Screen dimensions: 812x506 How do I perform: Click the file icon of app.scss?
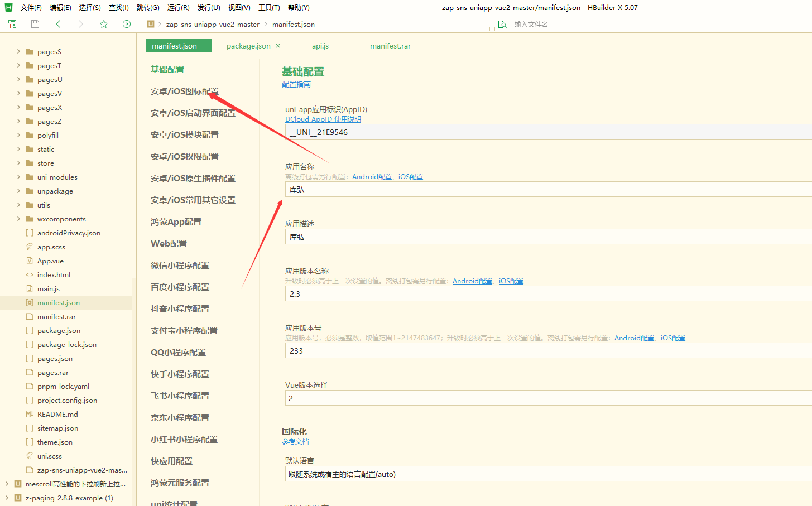(x=30, y=247)
